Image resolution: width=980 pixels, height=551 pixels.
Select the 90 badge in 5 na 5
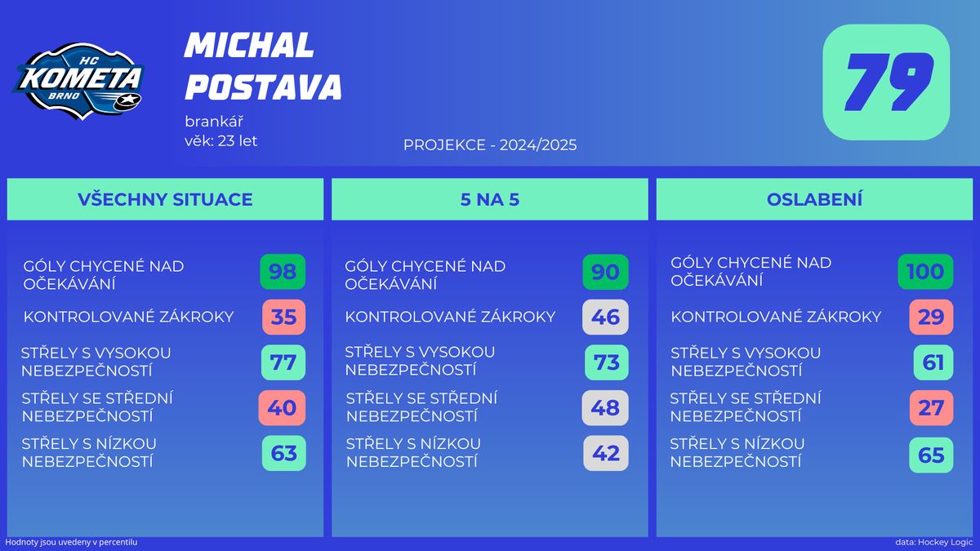pyautogui.click(x=606, y=272)
